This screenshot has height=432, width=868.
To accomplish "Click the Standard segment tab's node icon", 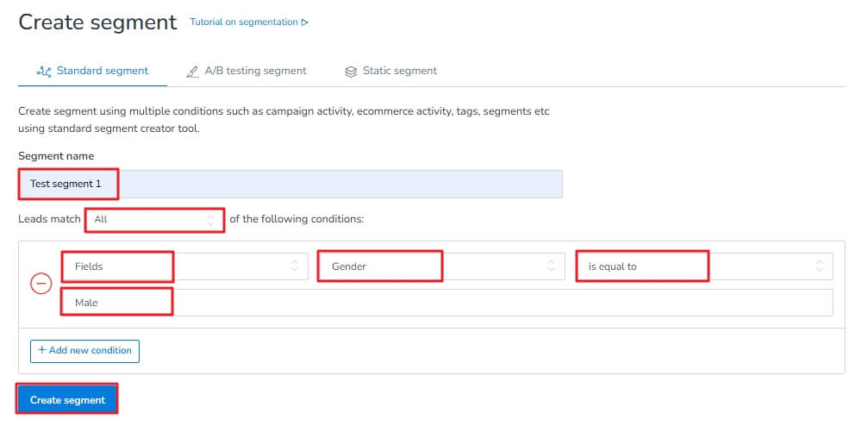I will point(44,72).
